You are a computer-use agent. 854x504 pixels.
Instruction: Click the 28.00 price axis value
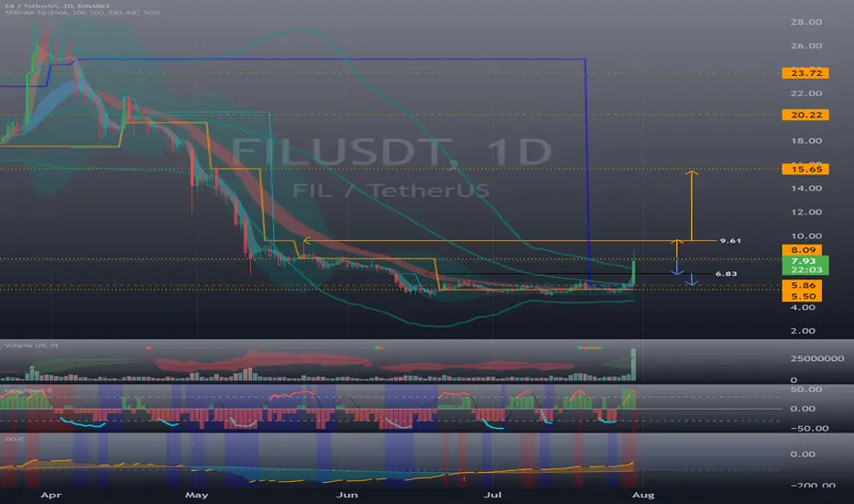(x=806, y=22)
